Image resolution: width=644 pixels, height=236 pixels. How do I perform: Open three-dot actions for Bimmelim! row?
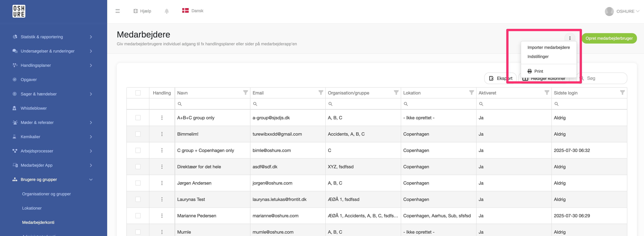(162, 134)
